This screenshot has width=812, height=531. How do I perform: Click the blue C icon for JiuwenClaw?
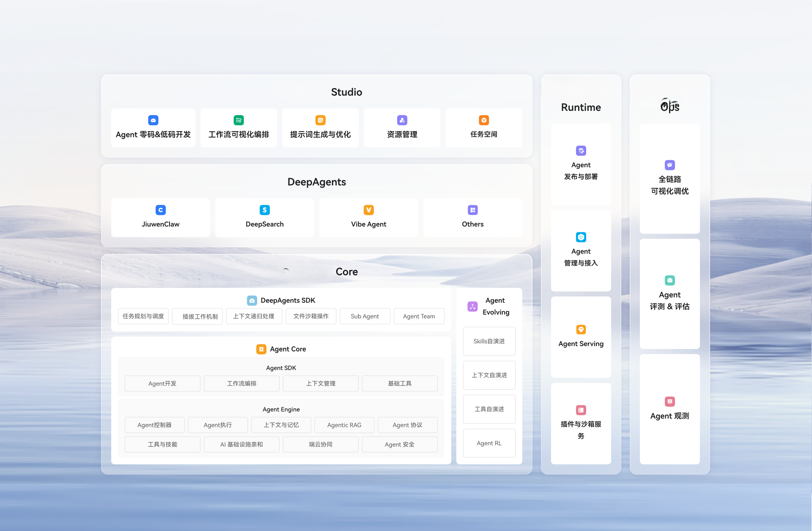pos(161,210)
